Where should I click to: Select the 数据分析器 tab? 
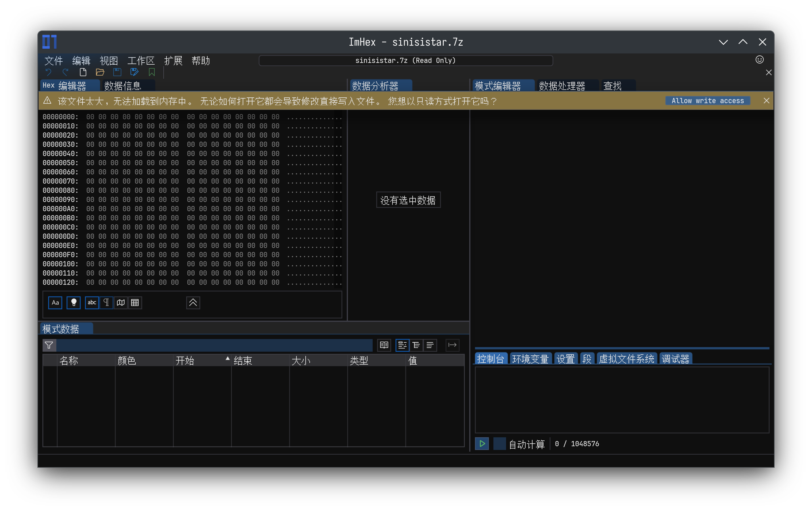381,86
